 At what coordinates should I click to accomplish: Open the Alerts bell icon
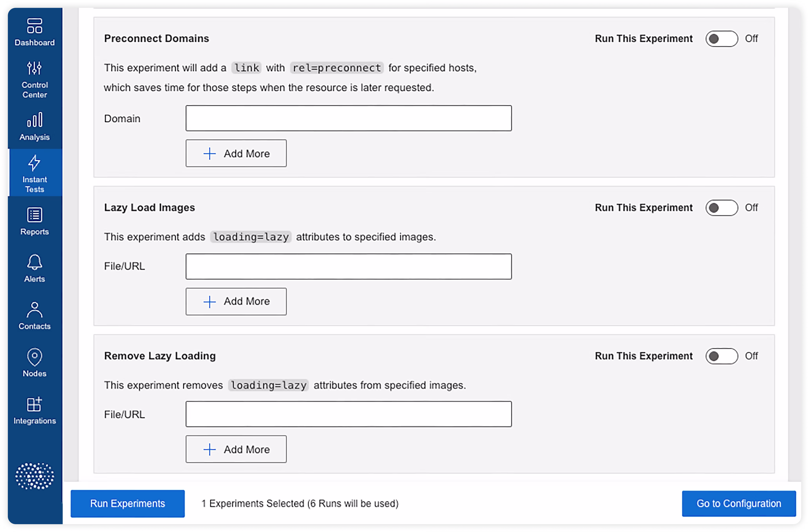[x=34, y=262]
